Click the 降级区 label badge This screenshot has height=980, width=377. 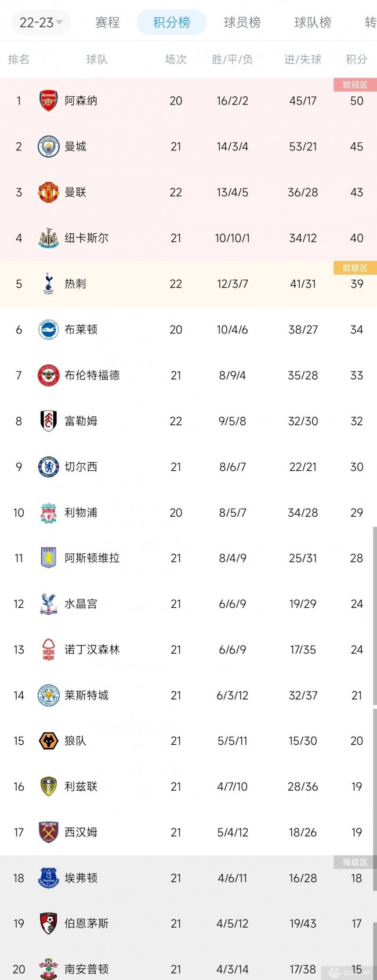(x=355, y=862)
